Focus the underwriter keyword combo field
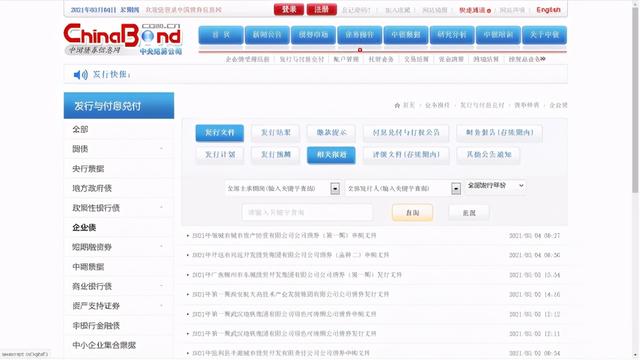The image size is (640, 360). pyautogui.click(x=278, y=189)
